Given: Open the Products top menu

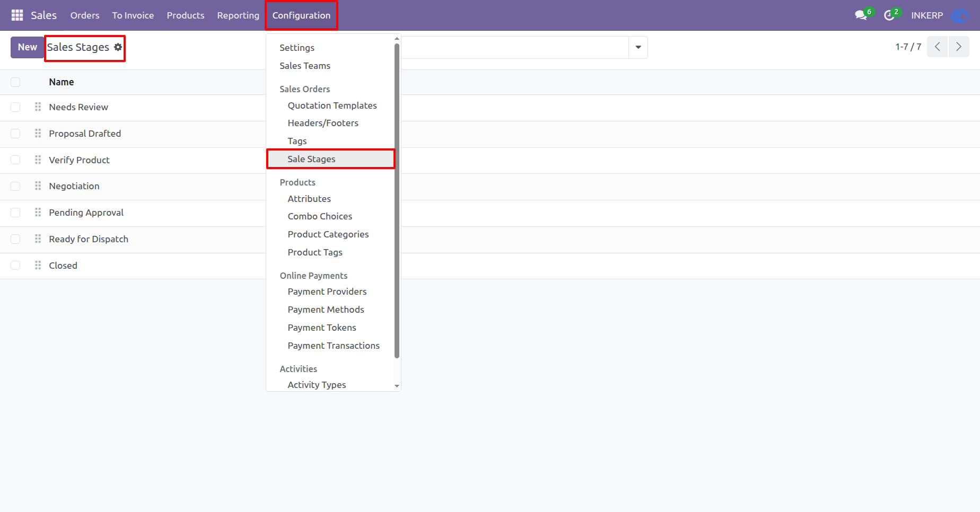Looking at the screenshot, I should 186,15.
